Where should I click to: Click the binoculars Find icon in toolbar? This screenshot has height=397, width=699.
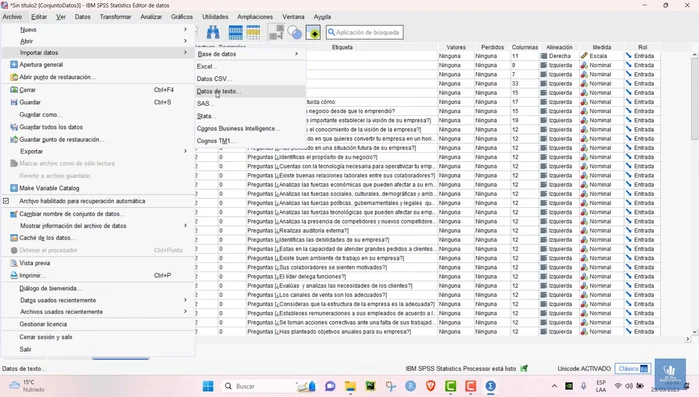click(213, 32)
